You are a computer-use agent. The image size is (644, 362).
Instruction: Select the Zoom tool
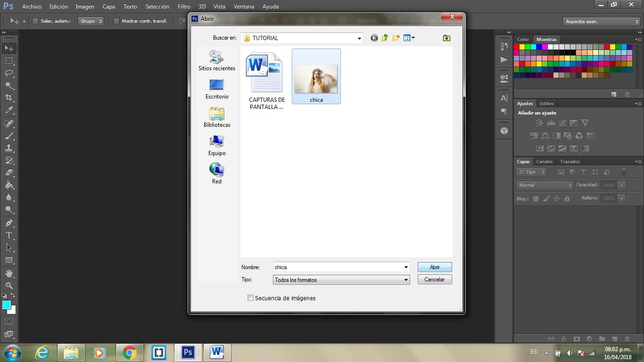point(9,286)
